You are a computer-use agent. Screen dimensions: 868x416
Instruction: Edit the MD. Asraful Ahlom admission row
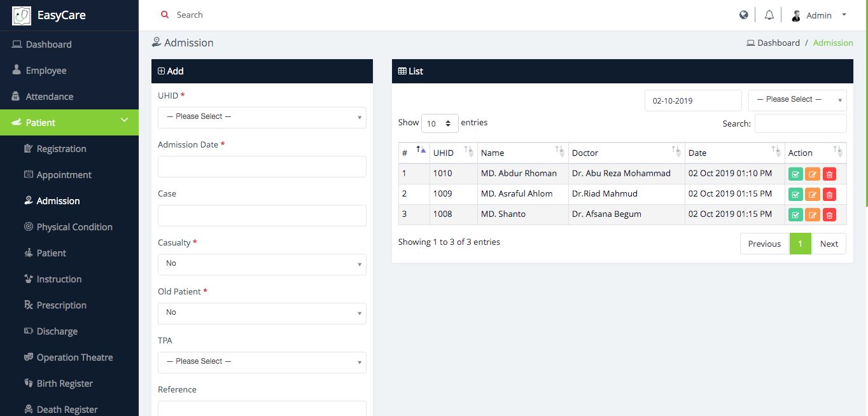(813, 194)
